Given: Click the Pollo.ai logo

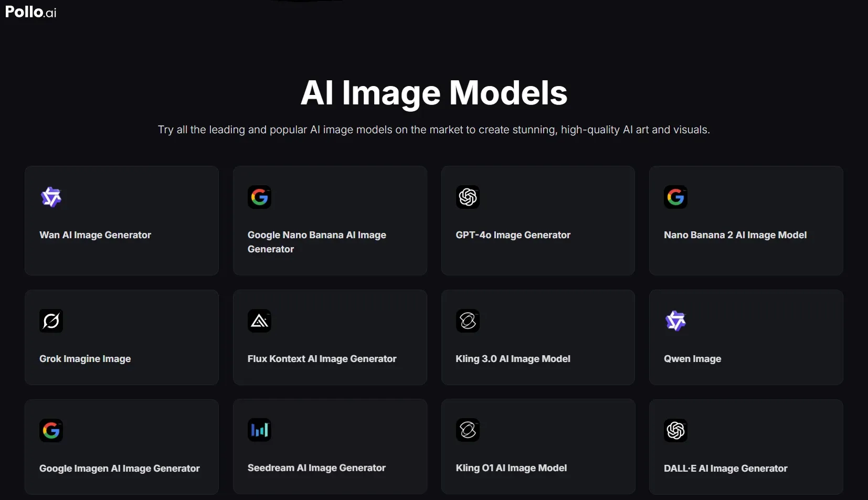Looking at the screenshot, I should pos(30,12).
